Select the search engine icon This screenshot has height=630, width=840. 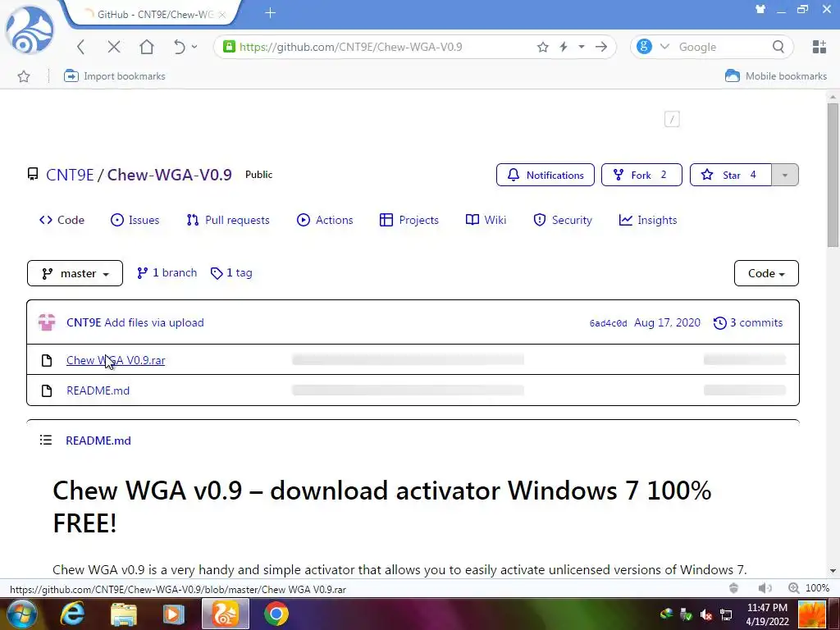tap(645, 47)
